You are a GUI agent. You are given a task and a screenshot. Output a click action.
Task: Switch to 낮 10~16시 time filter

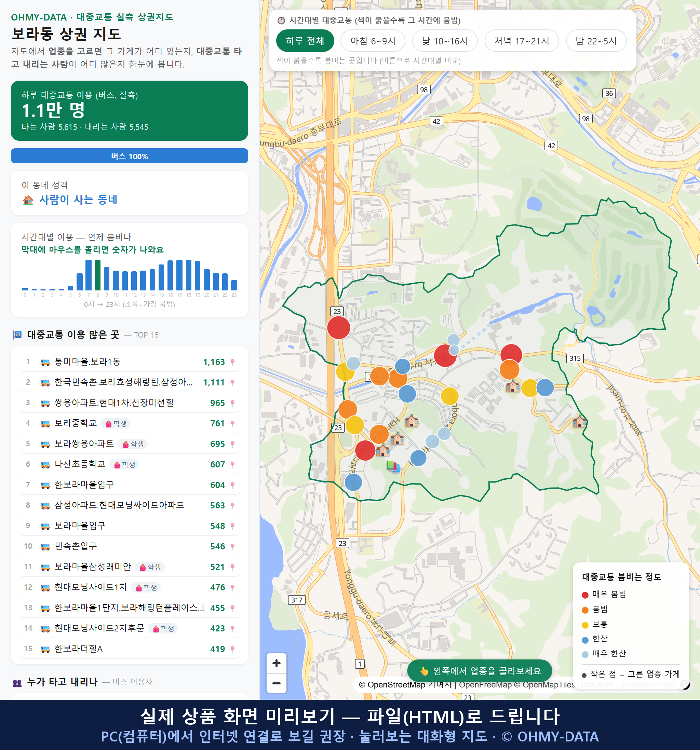point(445,41)
